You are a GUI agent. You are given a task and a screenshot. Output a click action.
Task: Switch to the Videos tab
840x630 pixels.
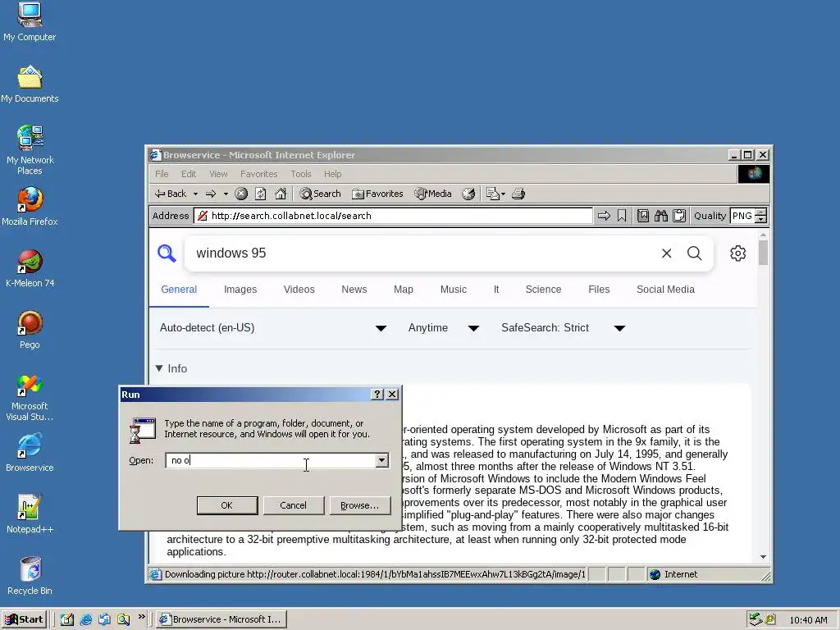pos(299,290)
